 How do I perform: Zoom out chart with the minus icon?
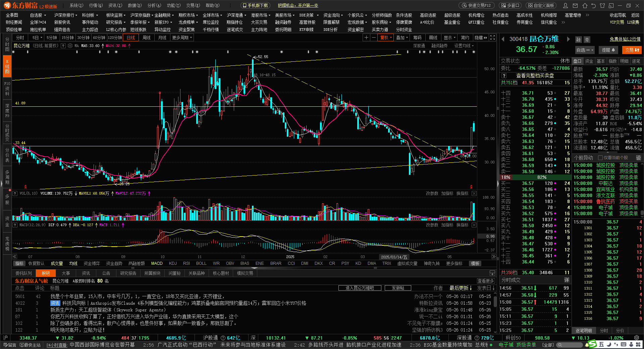[x=374, y=38]
